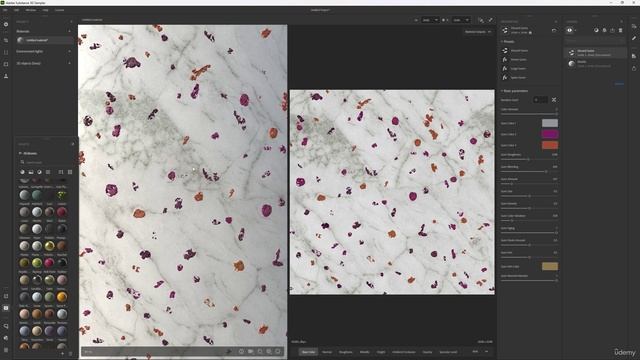This screenshot has width=640, height=360.
Task: Click the viewport layout icon in the top toolbar
Action: point(481,20)
